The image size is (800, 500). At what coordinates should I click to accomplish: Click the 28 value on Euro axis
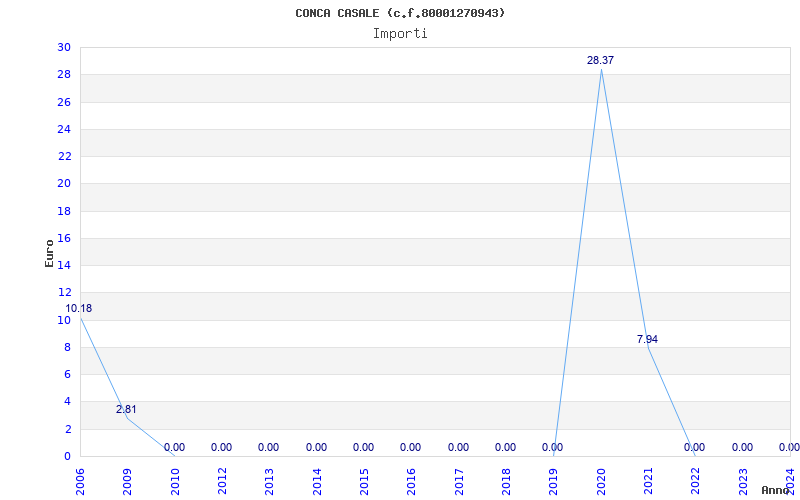(64, 74)
